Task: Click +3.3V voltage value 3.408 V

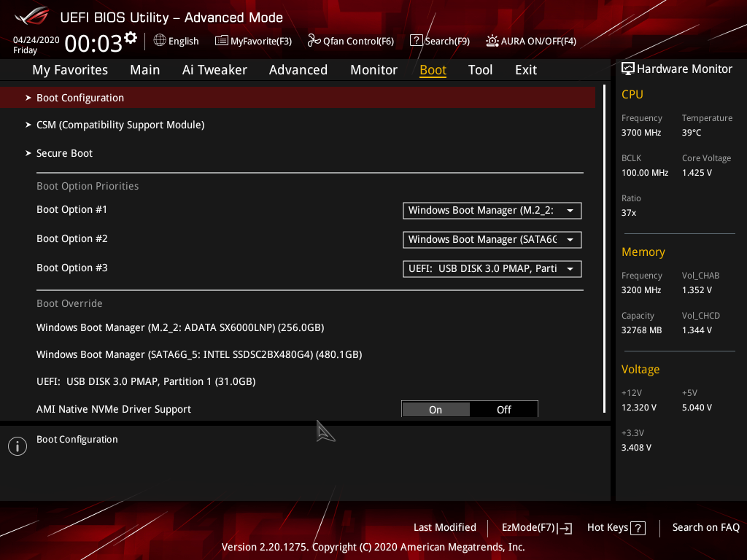Action: (636, 448)
